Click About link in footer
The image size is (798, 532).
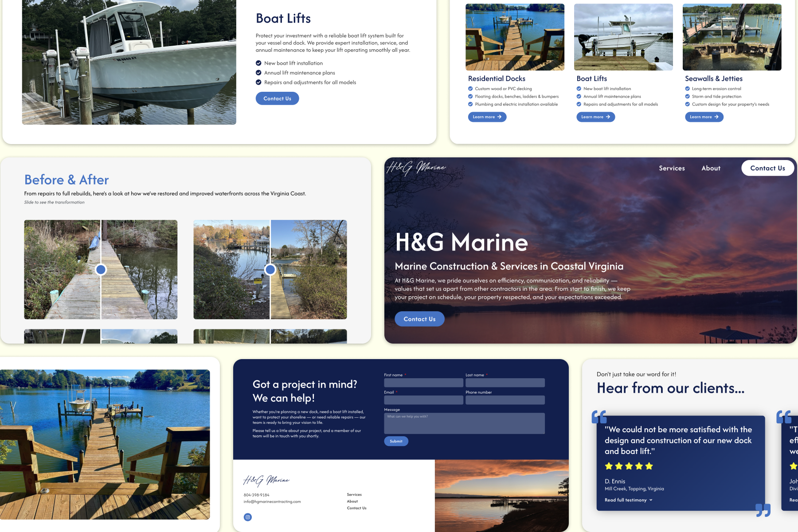click(352, 501)
